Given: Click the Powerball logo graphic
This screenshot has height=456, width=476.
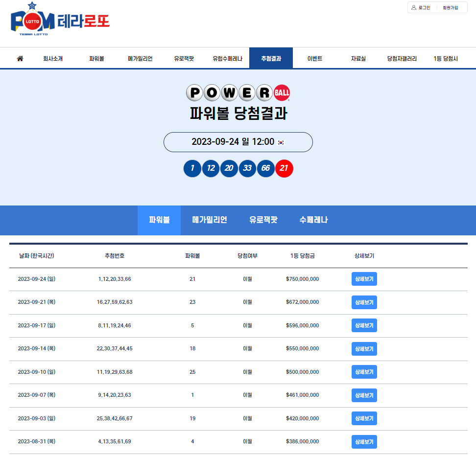Looking at the screenshot, I should pos(238,92).
